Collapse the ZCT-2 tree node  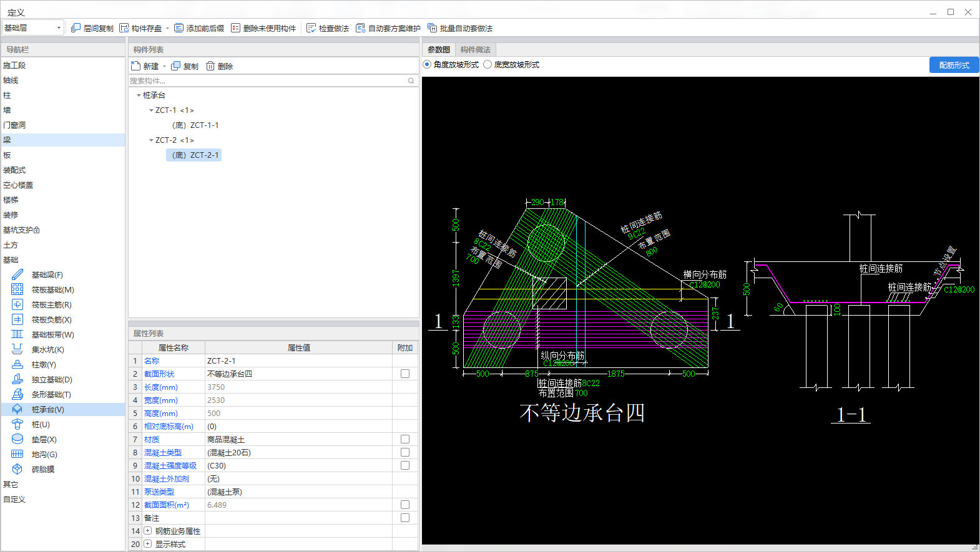(x=151, y=140)
